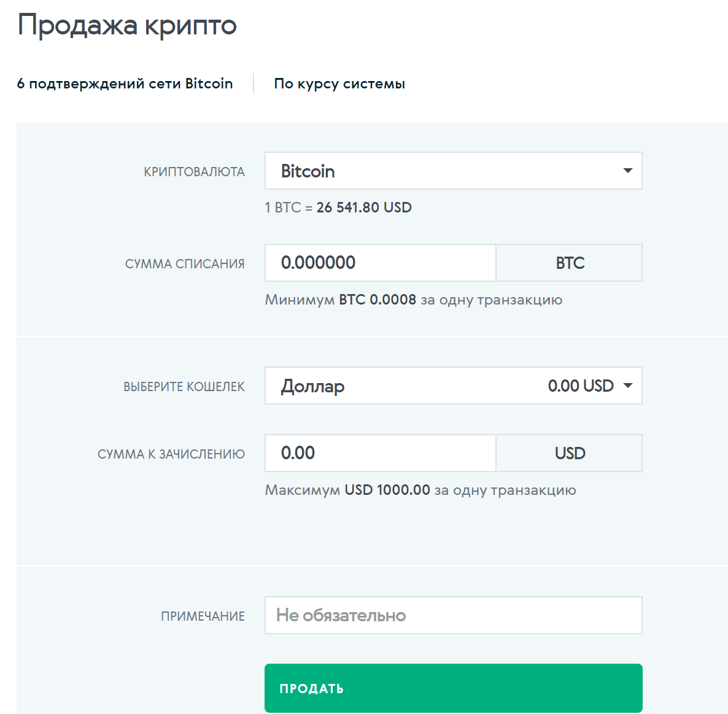
Task: Click the СУММА СПИСАНИЯ field label
Action: pyautogui.click(x=185, y=264)
